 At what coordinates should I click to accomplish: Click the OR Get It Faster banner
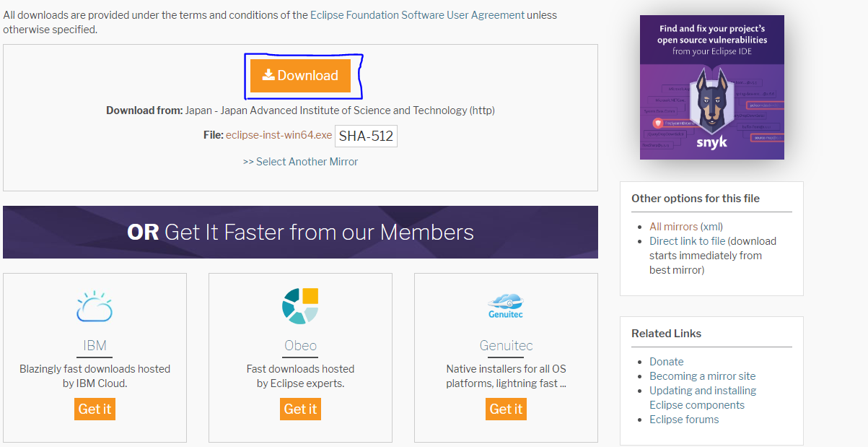[300, 232]
